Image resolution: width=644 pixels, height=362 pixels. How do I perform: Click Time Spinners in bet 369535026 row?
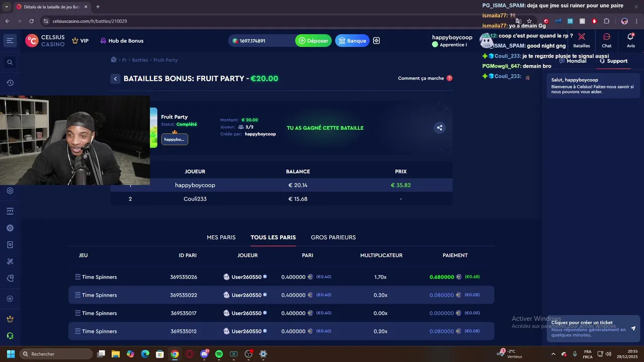[x=99, y=277]
